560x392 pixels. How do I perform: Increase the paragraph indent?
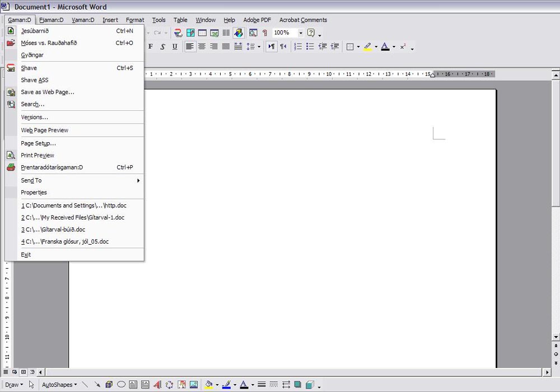pyautogui.click(x=335, y=46)
